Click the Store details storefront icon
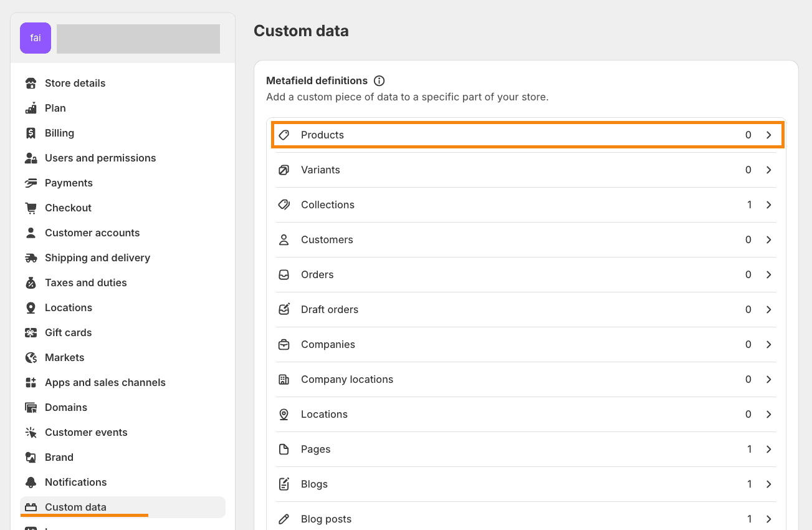The image size is (812, 530). (31, 83)
